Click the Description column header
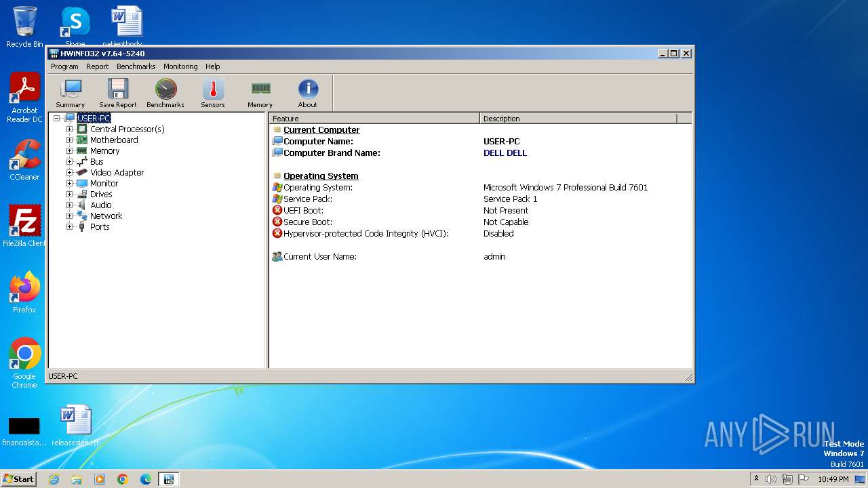This screenshot has width=868, height=488. 578,119
